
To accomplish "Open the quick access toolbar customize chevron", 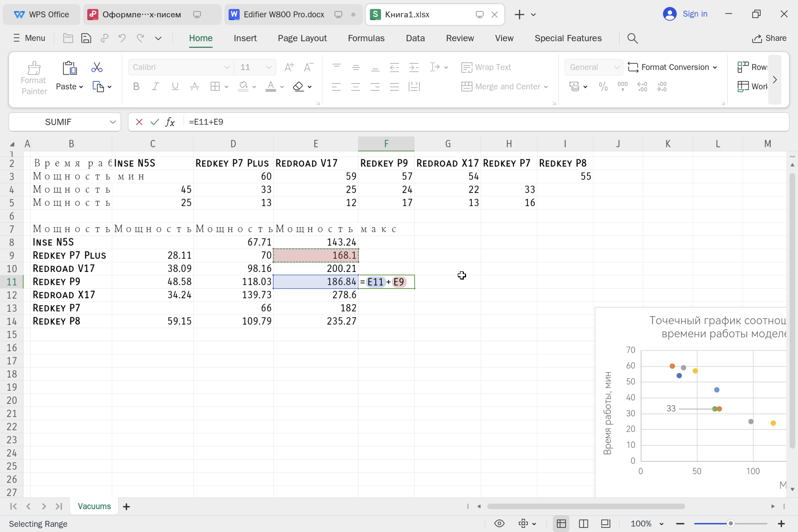I will (158, 38).
